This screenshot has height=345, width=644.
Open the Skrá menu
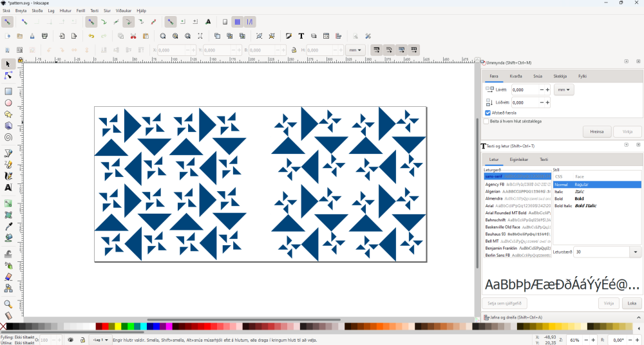pos(6,11)
